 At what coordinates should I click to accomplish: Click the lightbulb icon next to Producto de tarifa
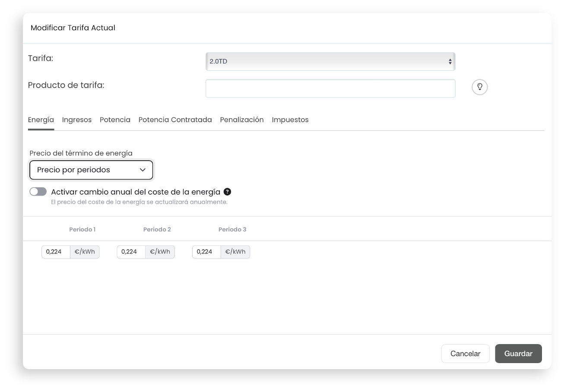click(x=479, y=87)
